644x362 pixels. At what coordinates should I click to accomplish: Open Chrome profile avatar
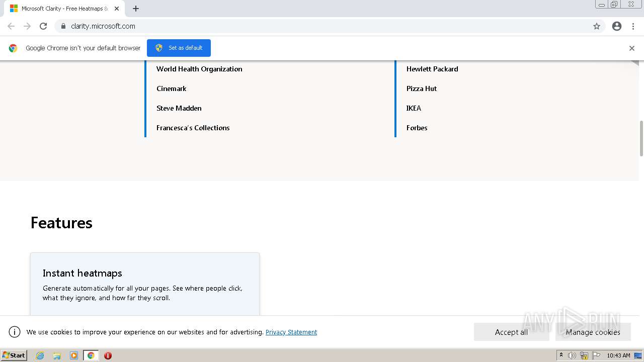(617, 26)
